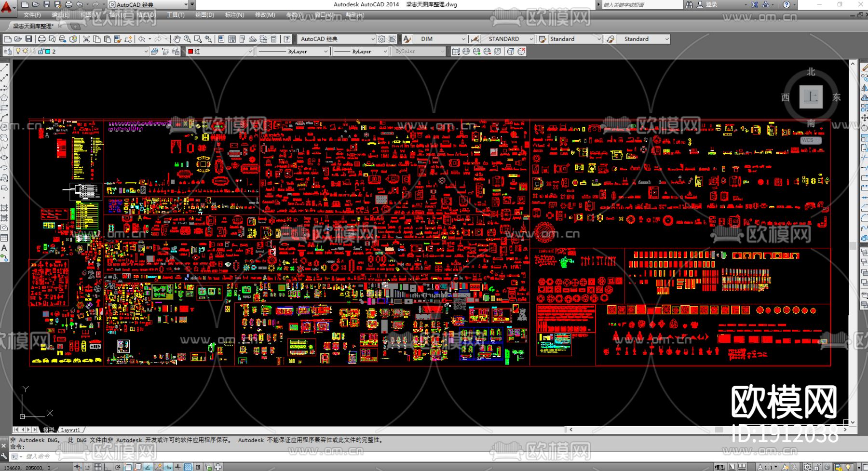
Task: Click the ViewCube 上 top face
Action: pyautogui.click(x=811, y=97)
